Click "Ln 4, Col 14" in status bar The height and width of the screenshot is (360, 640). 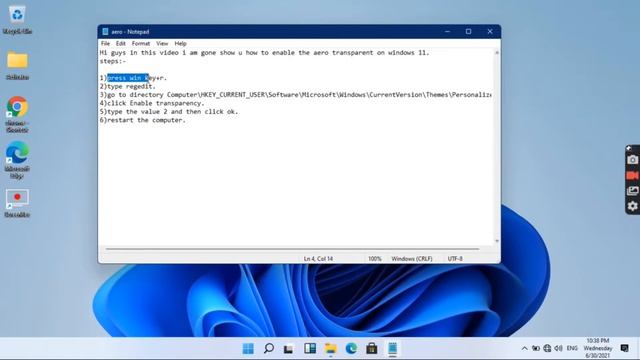pos(318,259)
